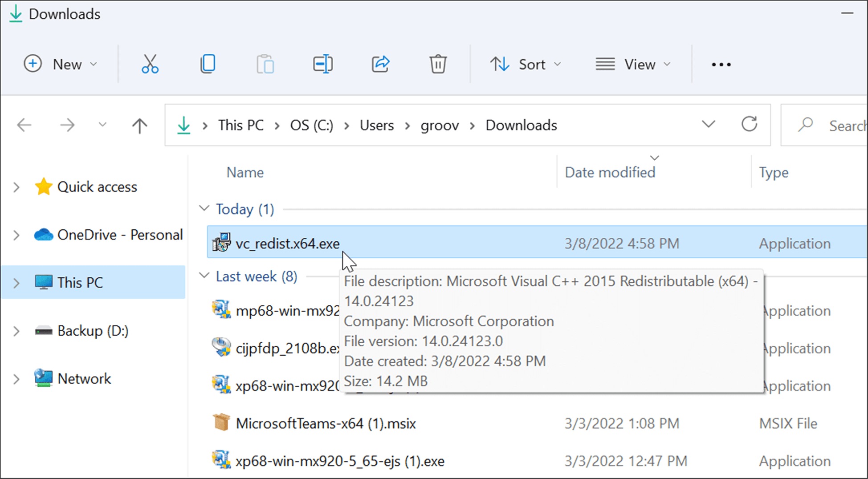The image size is (868, 479).
Task: Navigate to Users in the breadcrumb path
Action: 376,125
